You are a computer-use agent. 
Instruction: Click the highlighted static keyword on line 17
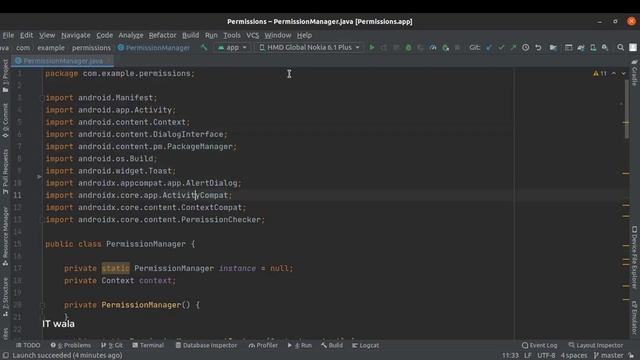pyautogui.click(x=116, y=268)
